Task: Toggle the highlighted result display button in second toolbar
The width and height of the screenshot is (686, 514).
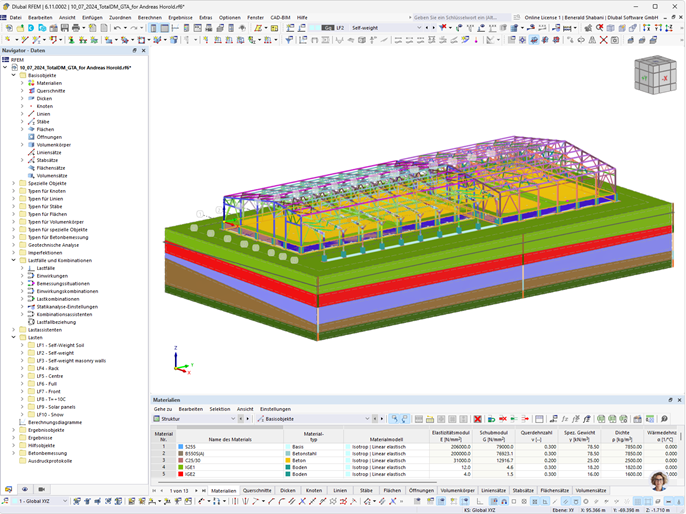Action: 534,40
